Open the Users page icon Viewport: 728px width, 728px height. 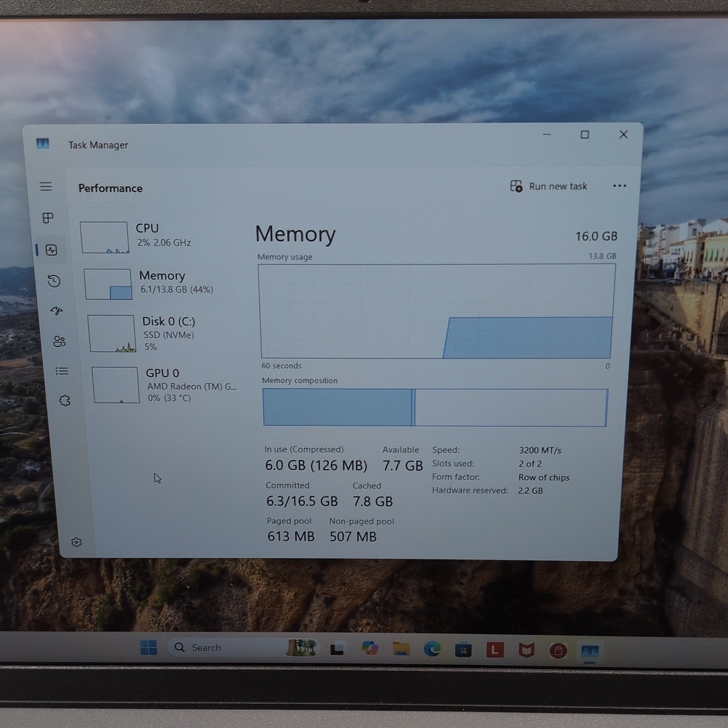[59, 341]
